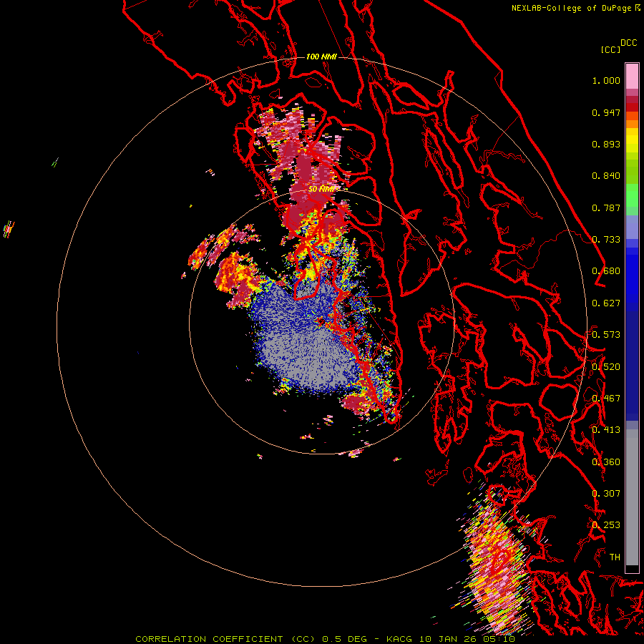Click the TH label on the scale
Screen dimensions: 644x644
(615, 557)
